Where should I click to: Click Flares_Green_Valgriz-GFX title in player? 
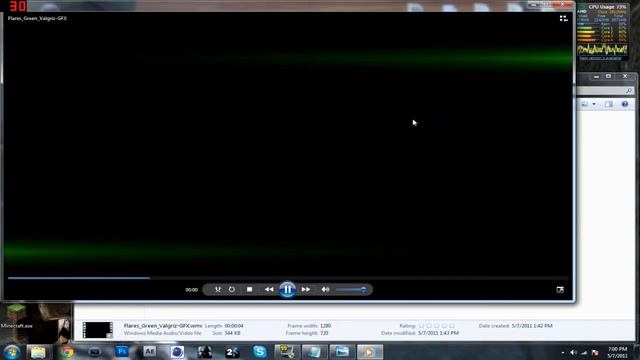[x=37, y=18]
